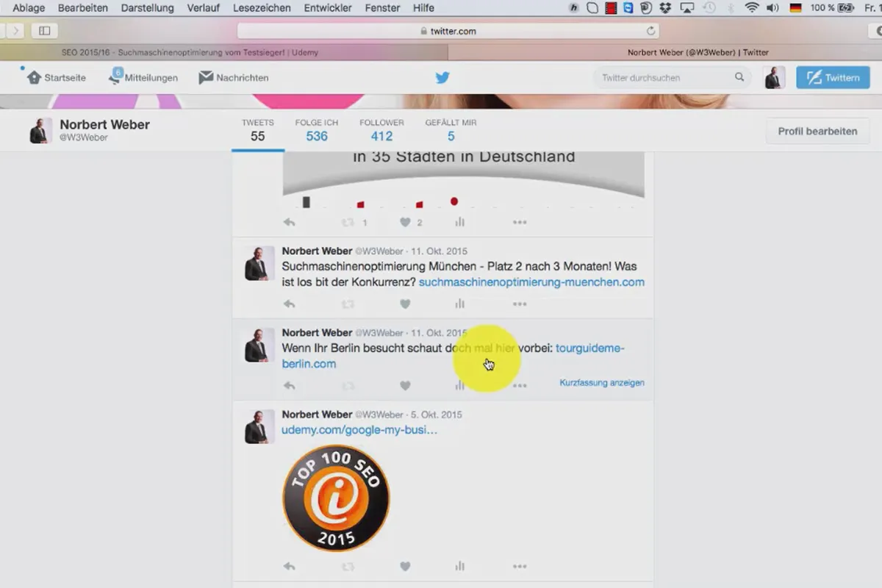Open the Lesezeichen menu
Image resolution: width=882 pixels, height=588 pixels.
tap(262, 7)
